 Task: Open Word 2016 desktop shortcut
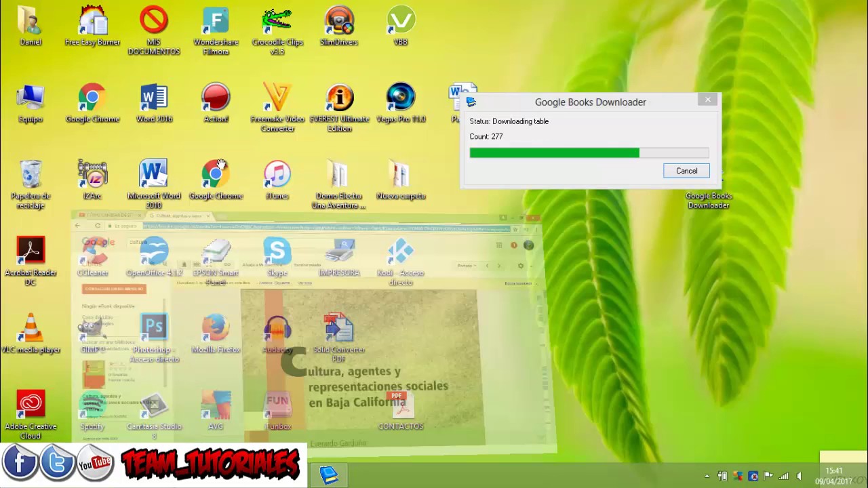[154, 103]
